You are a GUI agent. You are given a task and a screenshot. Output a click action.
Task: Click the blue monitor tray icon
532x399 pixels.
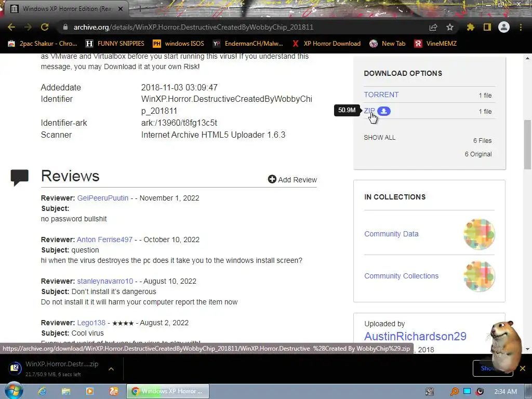[x=467, y=392]
